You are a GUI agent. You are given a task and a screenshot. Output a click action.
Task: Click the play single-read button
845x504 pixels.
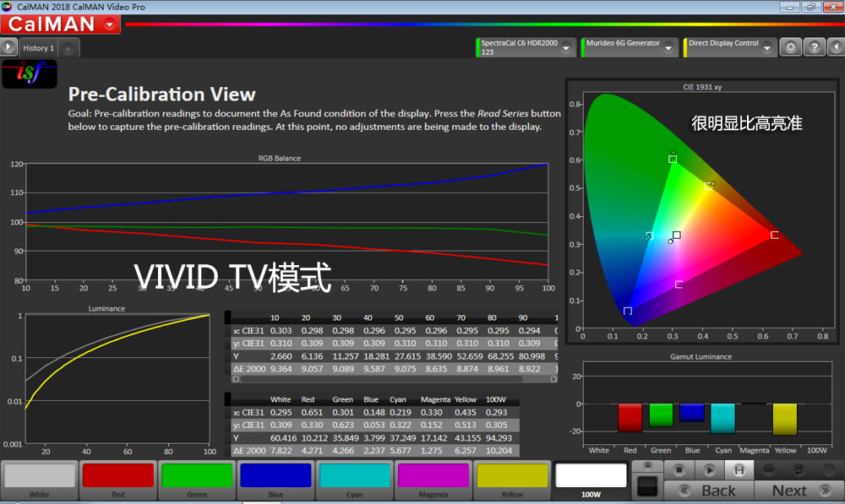[x=709, y=470]
